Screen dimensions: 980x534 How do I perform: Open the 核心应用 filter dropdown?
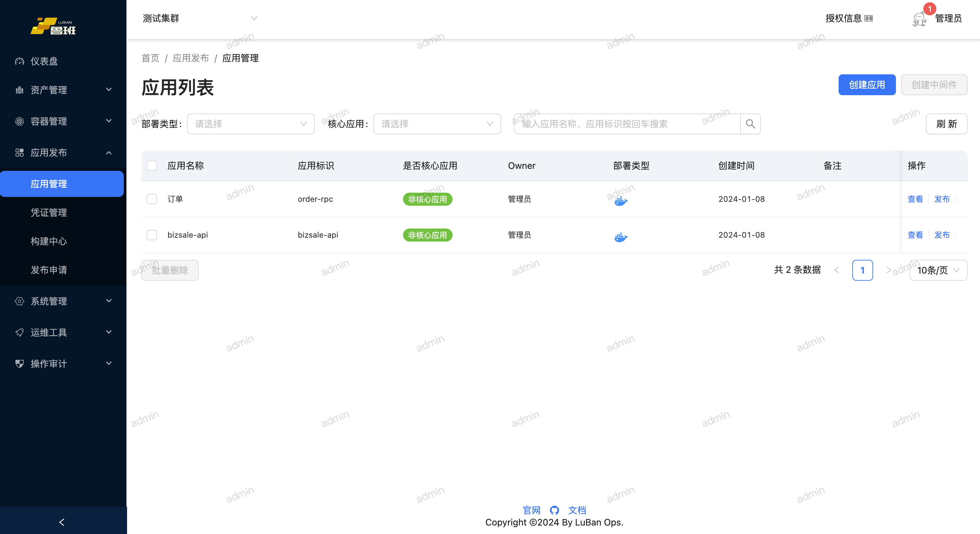click(437, 124)
